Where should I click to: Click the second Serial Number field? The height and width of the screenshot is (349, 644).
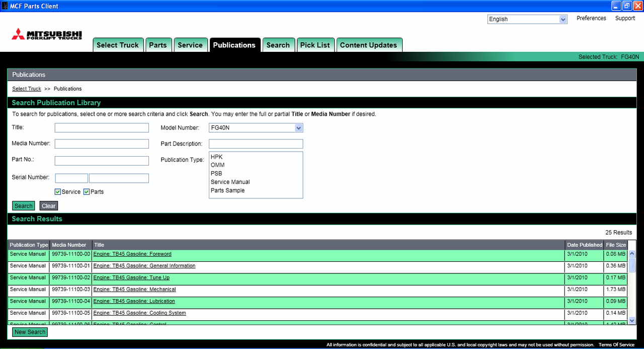click(x=119, y=178)
